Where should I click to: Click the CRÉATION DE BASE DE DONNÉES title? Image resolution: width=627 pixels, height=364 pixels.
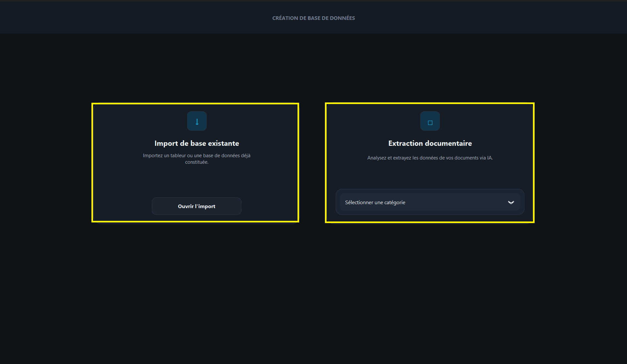[x=313, y=18]
